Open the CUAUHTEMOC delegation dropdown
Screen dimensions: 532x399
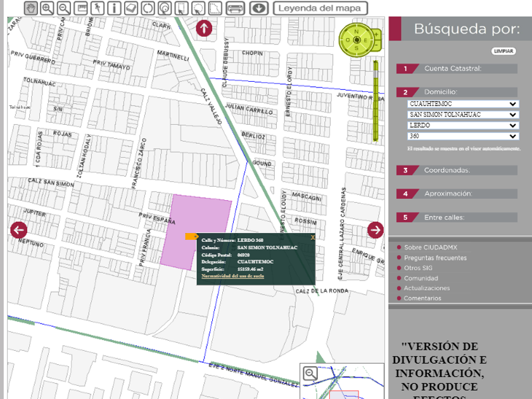[x=463, y=104]
